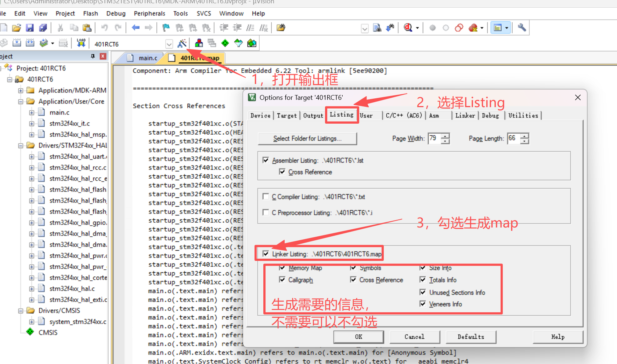Unindent the selected lines
617x364 pixels.
[237, 28]
